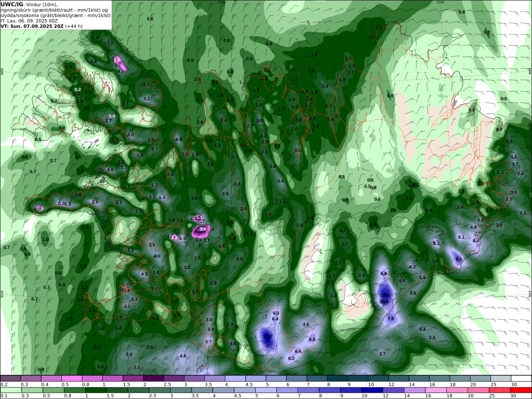
Task: Click the 'IT: Lau. 06. 09. 2025 00Z' line
Action: point(29,20)
